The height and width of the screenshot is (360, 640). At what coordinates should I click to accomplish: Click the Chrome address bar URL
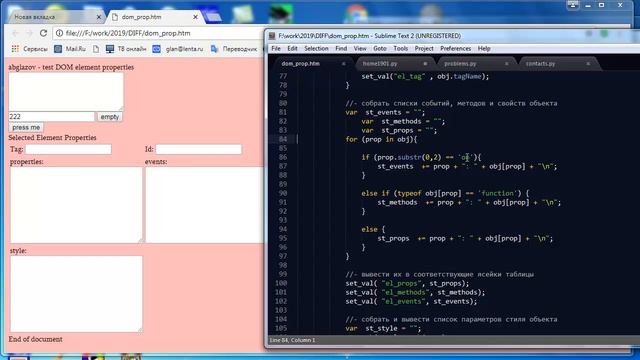click(128, 33)
